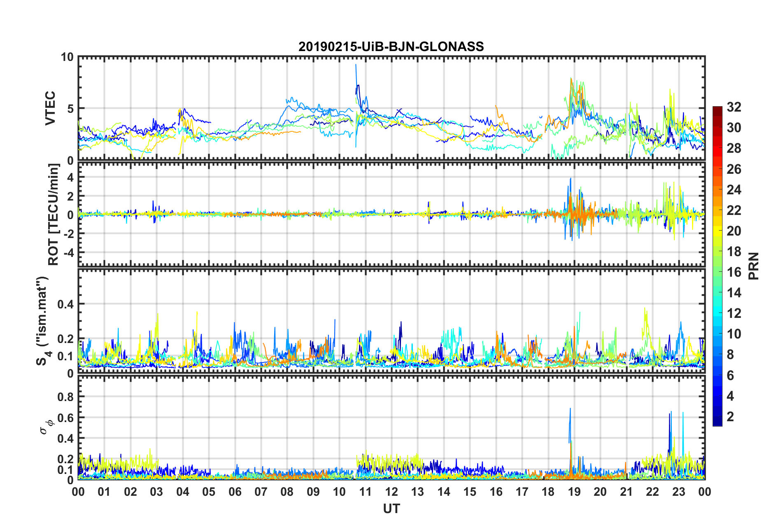Select colorbar tick value 32

734,107
